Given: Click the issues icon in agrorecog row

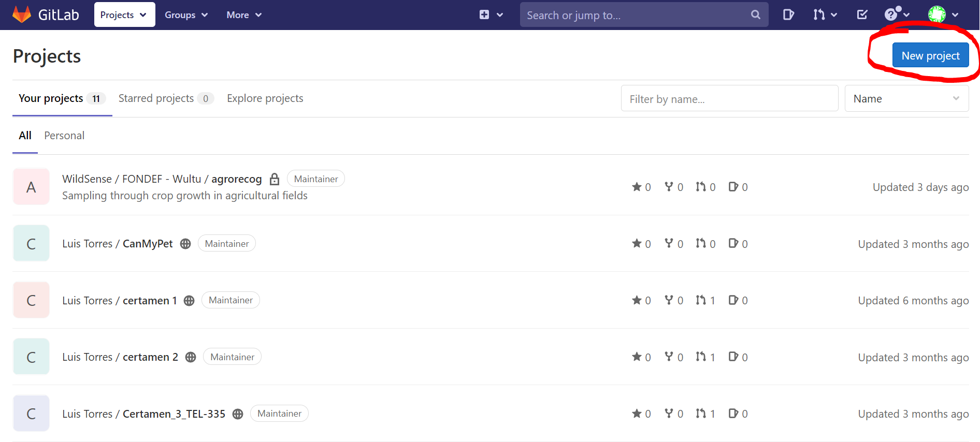Looking at the screenshot, I should coord(733,187).
